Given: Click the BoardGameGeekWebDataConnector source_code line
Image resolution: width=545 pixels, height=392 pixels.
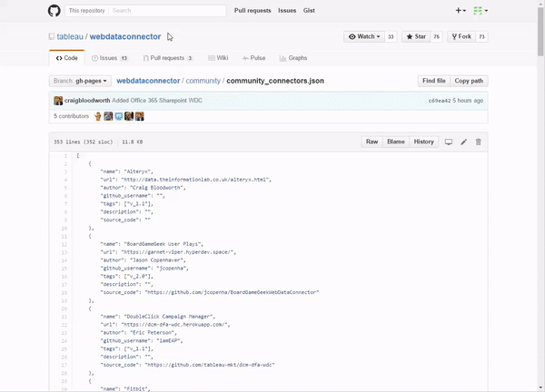Looking at the screenshot, I should [210, 293].
